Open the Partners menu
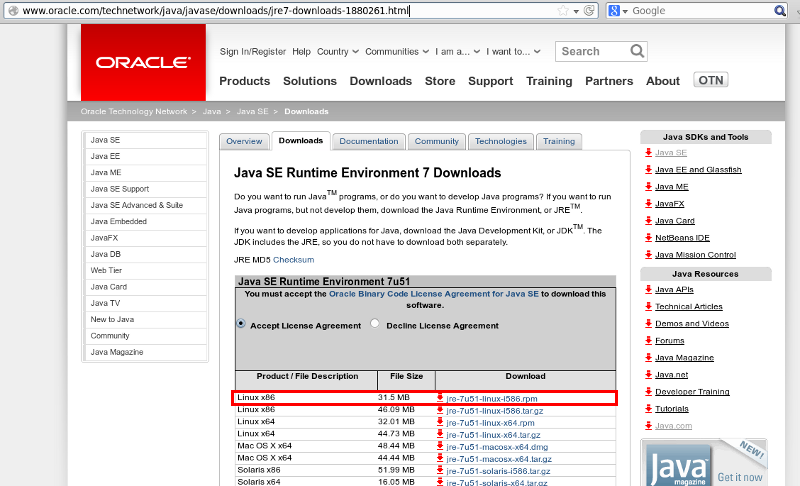The image size is (800, 486). pos(609,81)
